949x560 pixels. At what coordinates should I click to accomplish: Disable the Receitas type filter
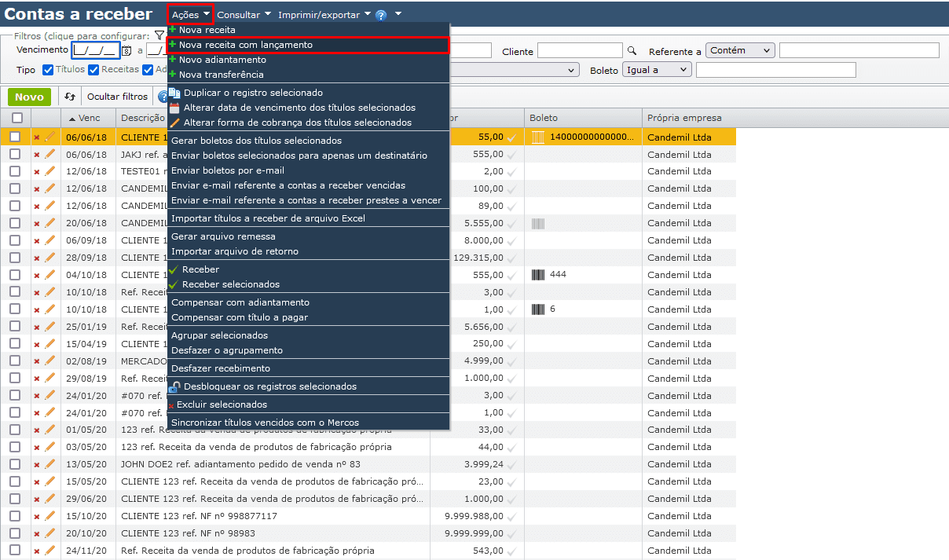pyautogui.click(x=93, y=71)
